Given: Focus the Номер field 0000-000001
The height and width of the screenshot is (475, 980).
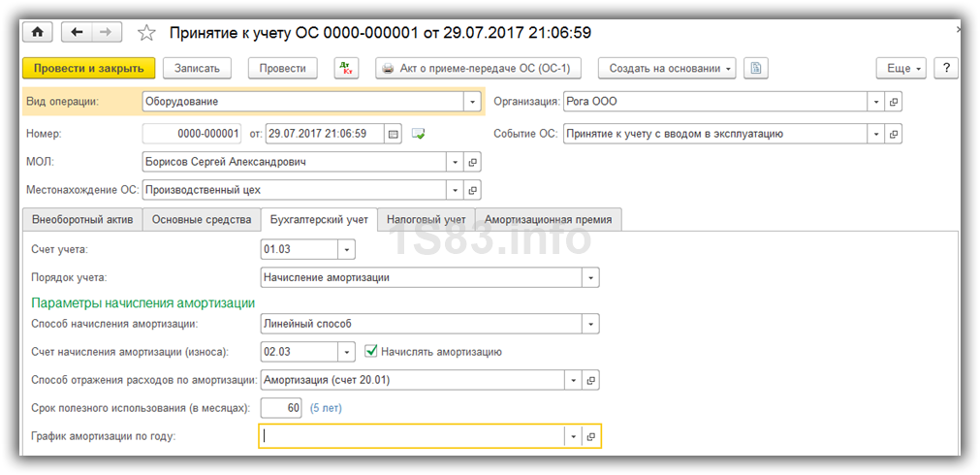Looking at the screenshot, I should [x=192, y=134].
